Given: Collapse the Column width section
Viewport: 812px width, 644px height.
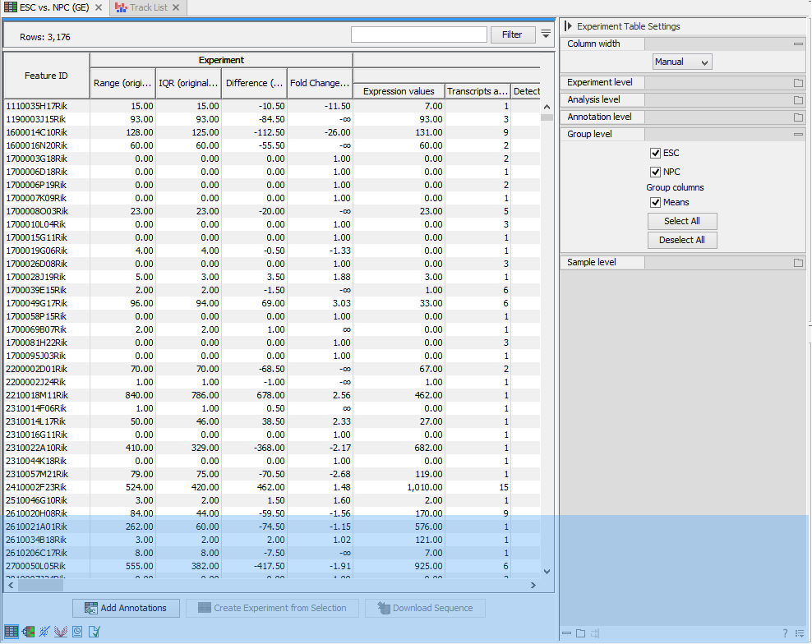Looking at the screenshot, I should pos(798,44).
